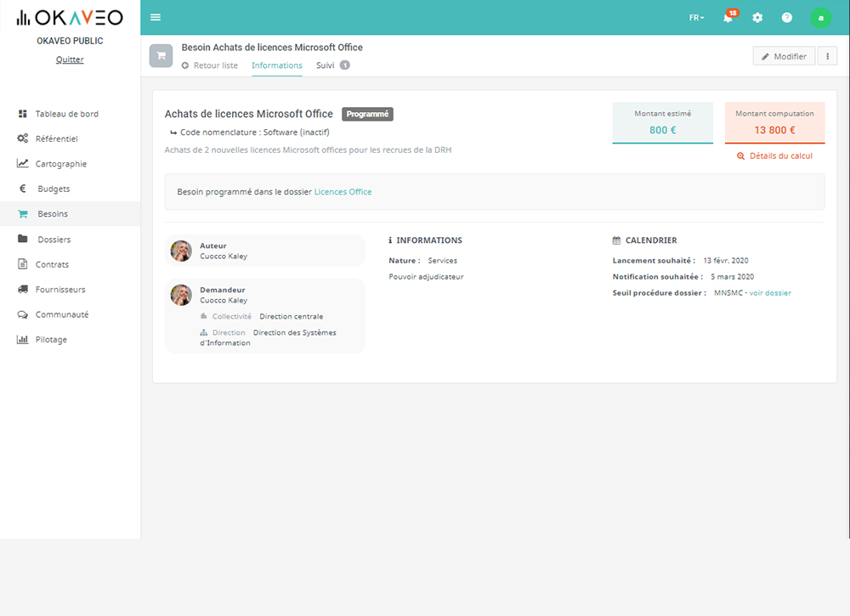Screen dimensions: 850x616
Task: Click the 'Direction centrale' value
Action: pos(291,316)
